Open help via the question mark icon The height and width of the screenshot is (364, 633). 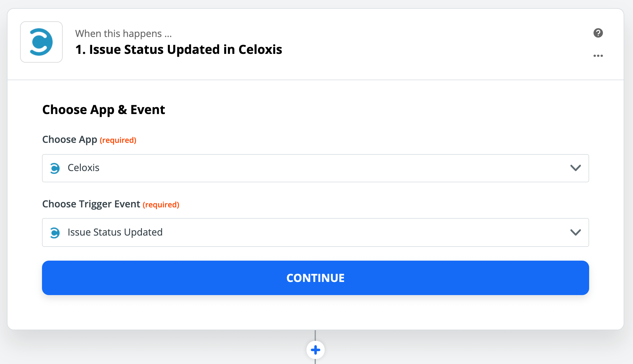[598, 33]
